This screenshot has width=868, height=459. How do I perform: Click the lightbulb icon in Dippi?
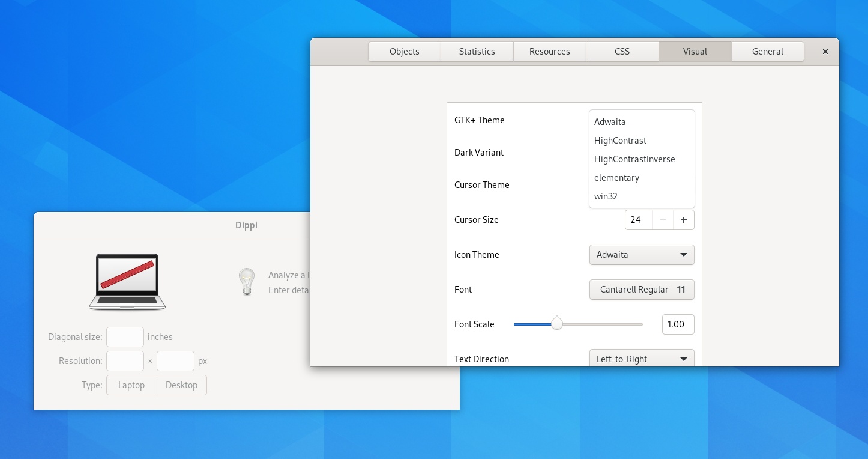247,282
